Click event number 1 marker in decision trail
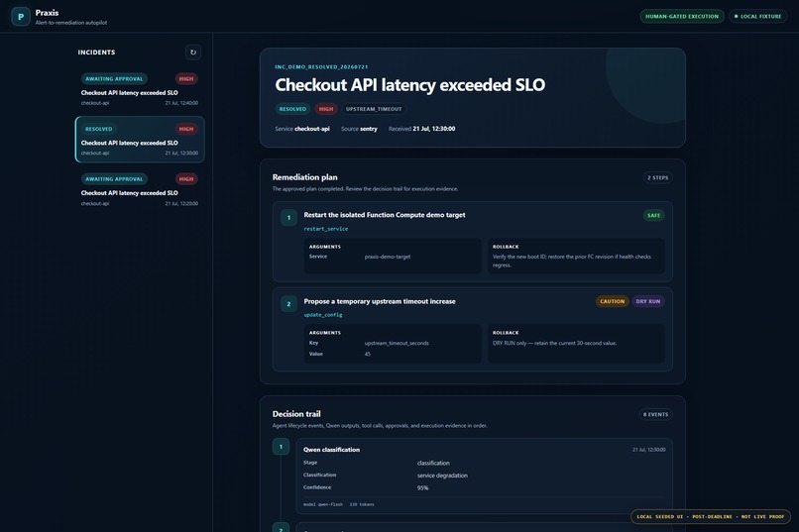The width and height of the screenshot is (799, 532). (x=281, y=447)
